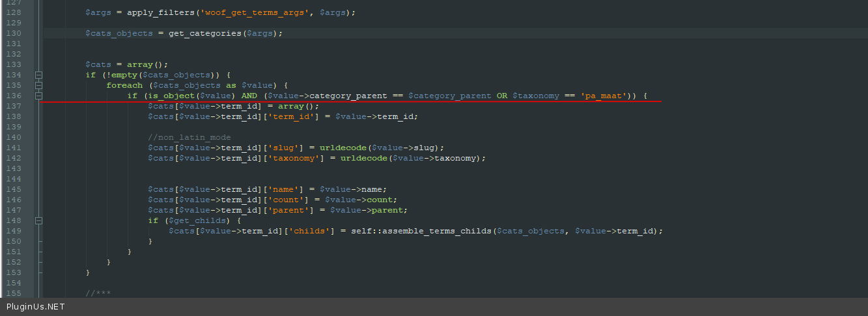Collapse the if (!empty) block at line 134
The image size is (868, 316).
pos(39,75)
